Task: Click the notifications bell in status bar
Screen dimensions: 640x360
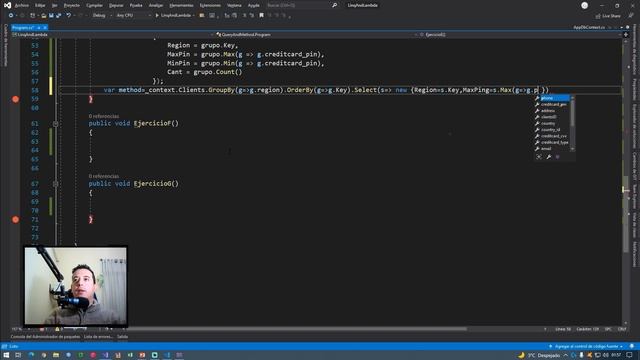Action: pos(632,347)
